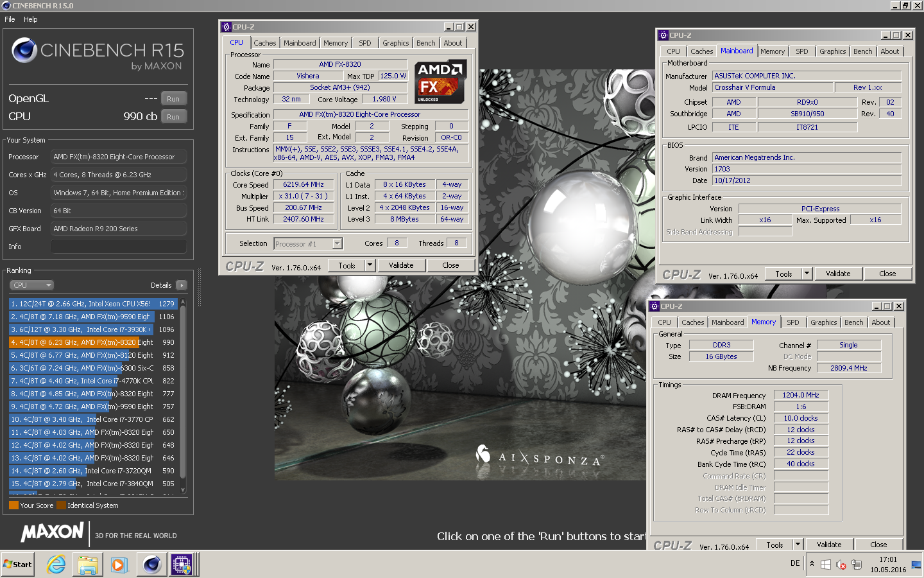Click Validate in the Mainboard window
The width and height of the screenshot is (924, 578).
(838, 274)
